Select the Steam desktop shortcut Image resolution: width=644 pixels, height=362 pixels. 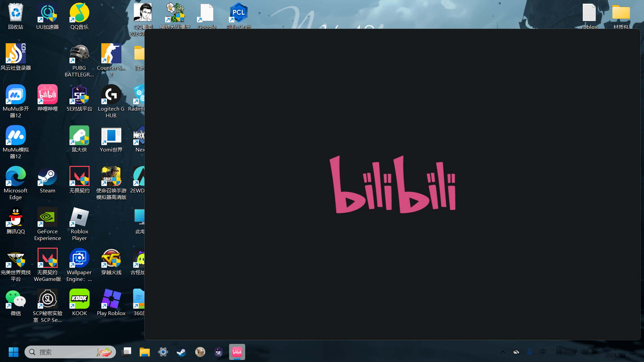pos(47,180)
